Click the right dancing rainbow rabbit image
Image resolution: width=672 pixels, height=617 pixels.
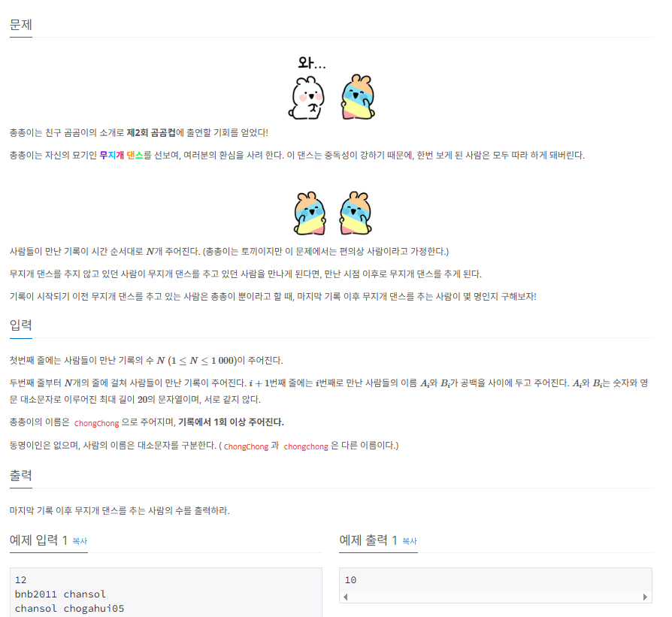(356, 213)
